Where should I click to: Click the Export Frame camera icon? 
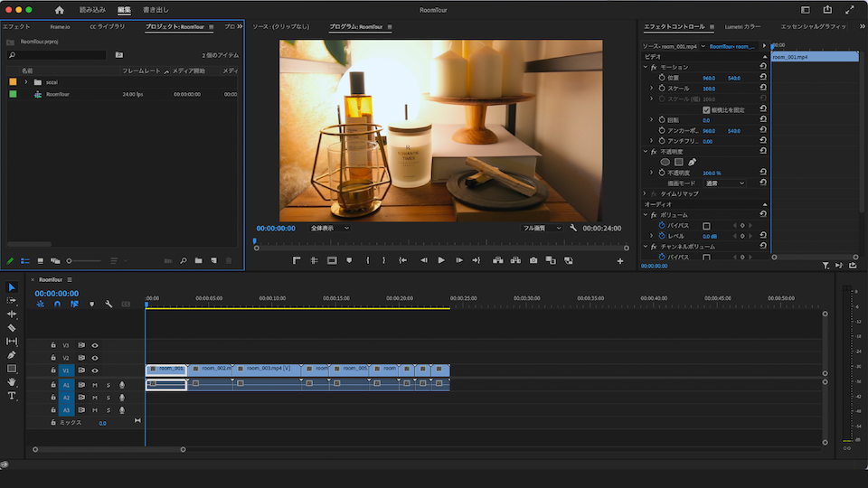tap(533, 260)
